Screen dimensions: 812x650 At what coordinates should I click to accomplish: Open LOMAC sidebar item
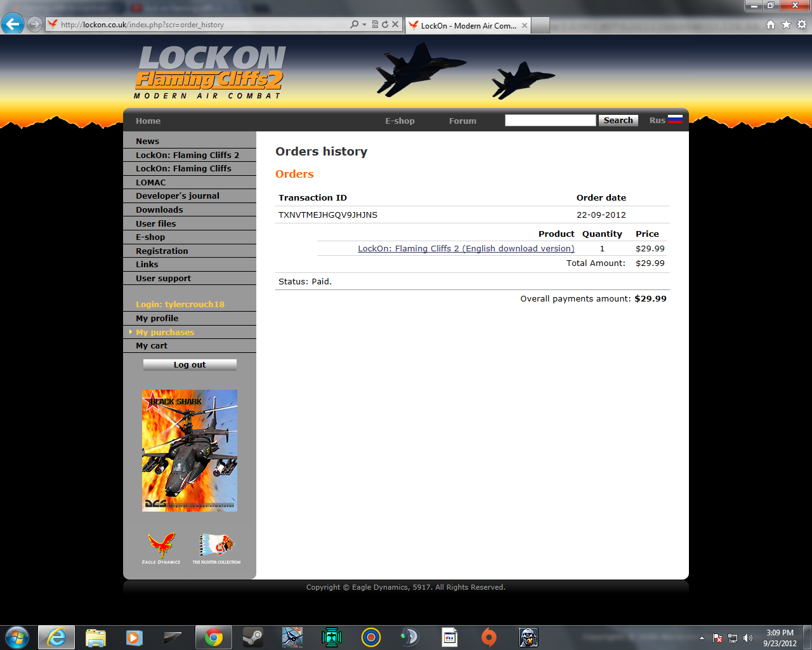point(150,182)
